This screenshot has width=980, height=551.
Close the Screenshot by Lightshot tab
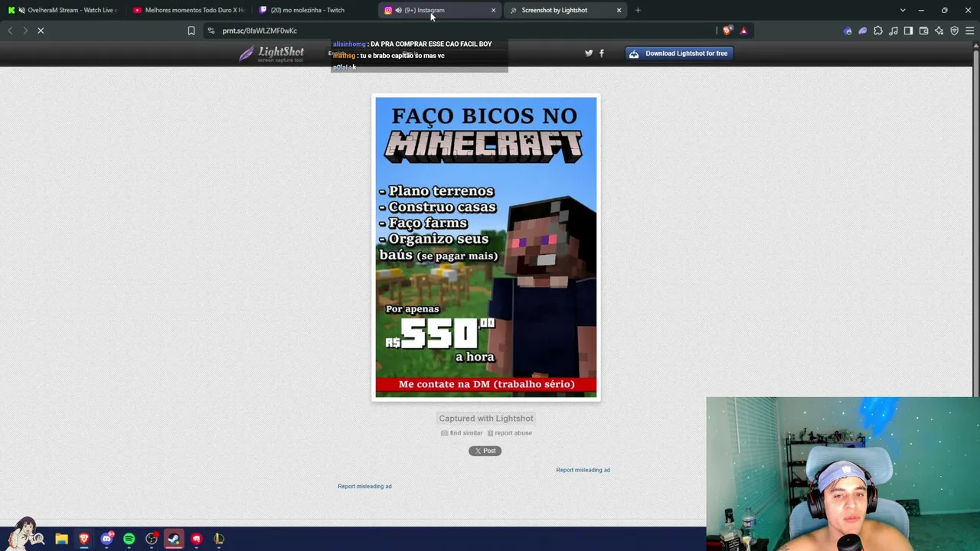click(x=619, y=10)
